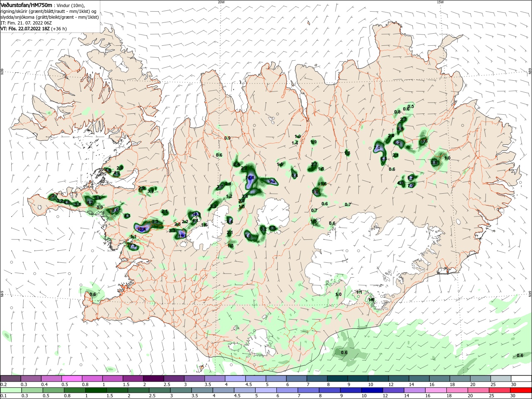Click the 9.2 precipitation value
532x399 pixels.
(x=273, y=182)
